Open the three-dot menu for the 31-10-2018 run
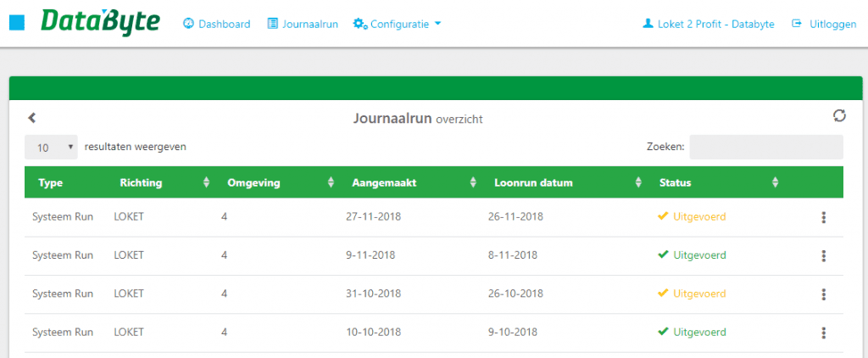Screen dimensions: 868x358 point(823,294)
